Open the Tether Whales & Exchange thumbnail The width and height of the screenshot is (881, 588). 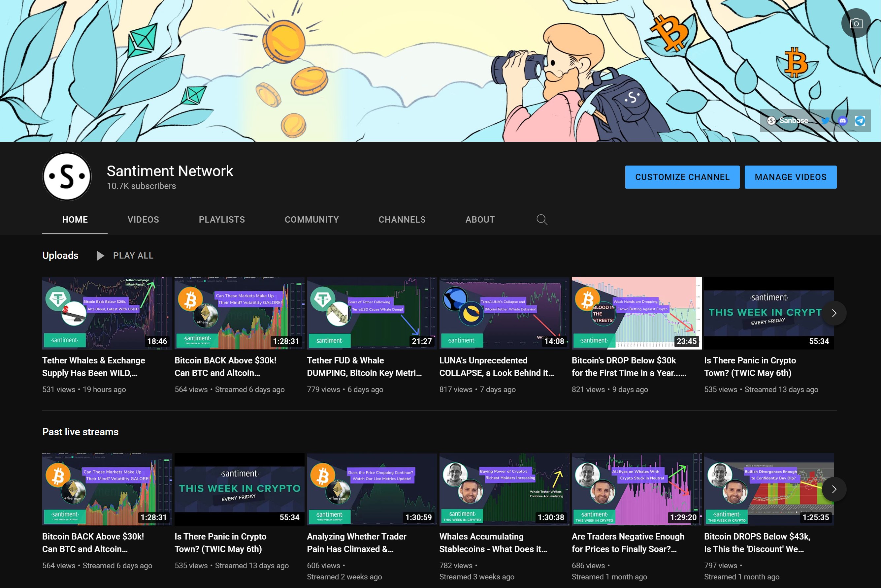pos(107,314)
